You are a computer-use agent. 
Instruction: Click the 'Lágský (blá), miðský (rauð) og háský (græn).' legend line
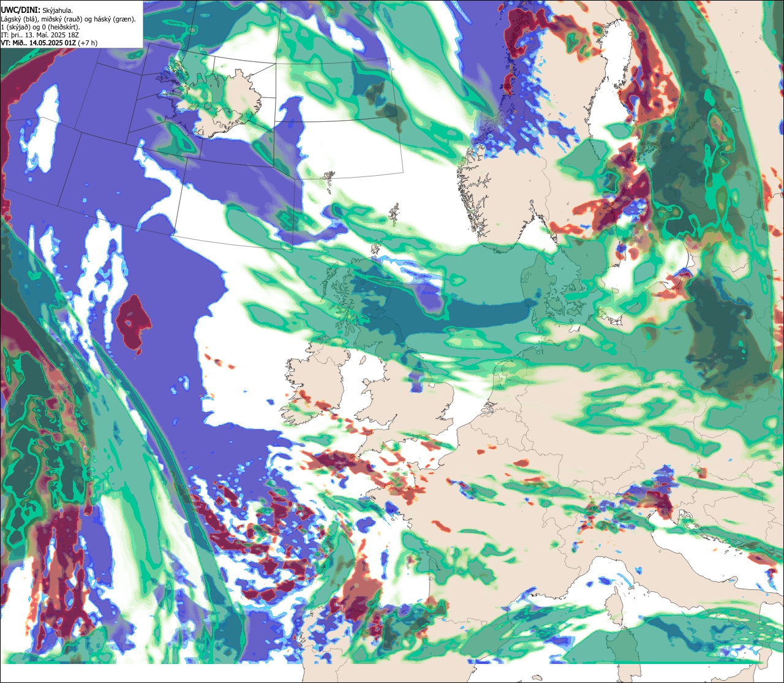coord(69,19)
